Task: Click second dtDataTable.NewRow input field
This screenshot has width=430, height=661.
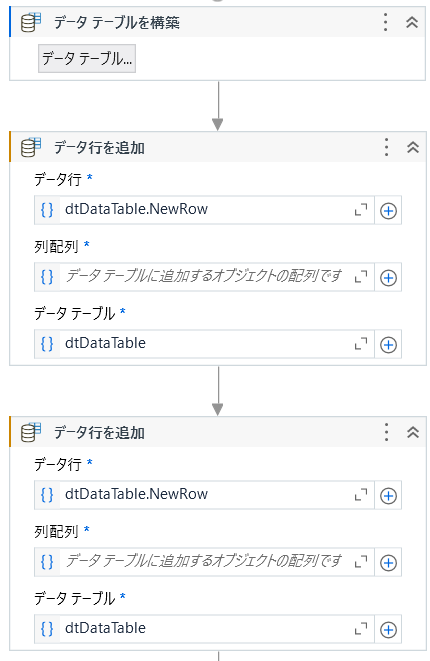Action: (x=204, y=494)
